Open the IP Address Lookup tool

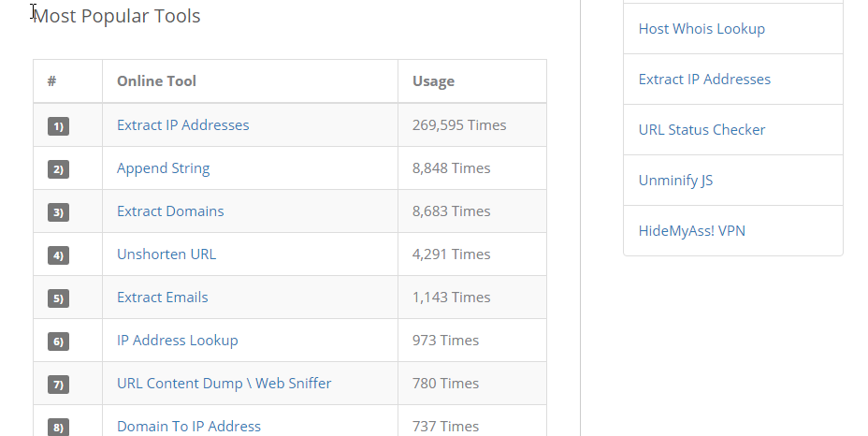coord(177,341)
